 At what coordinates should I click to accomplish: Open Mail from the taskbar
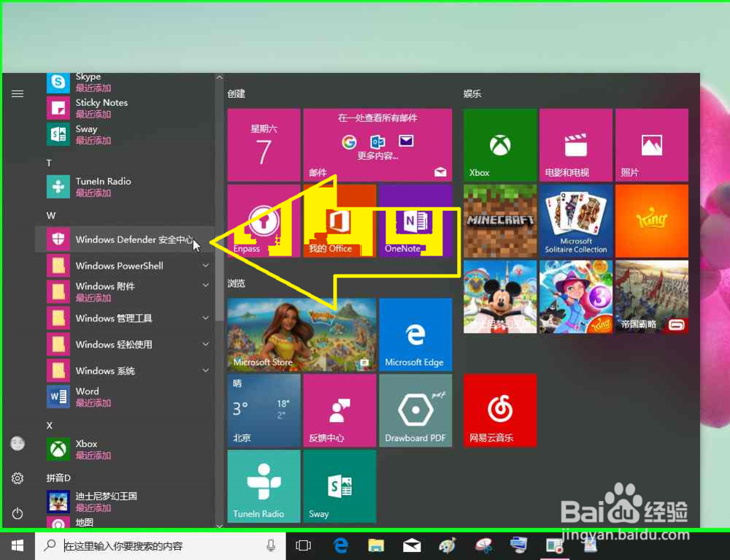(x=412, y=545)
